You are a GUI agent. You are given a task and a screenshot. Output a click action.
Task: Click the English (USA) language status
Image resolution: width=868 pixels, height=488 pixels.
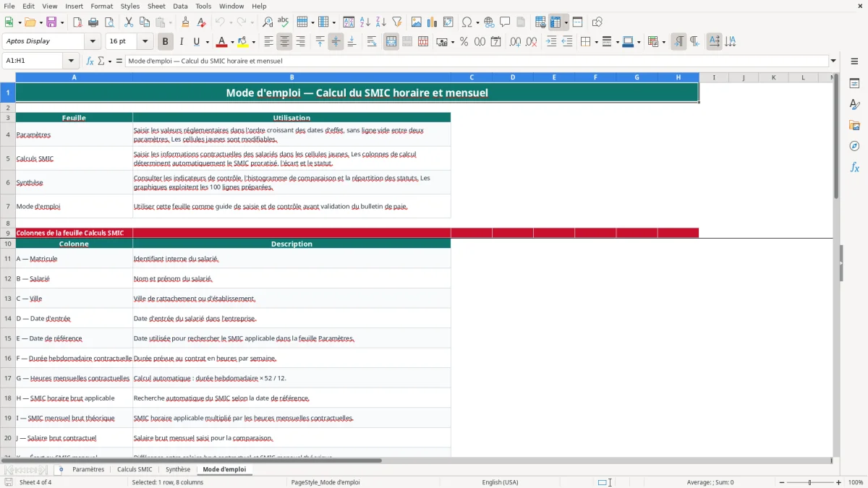(x=500, y=482)
